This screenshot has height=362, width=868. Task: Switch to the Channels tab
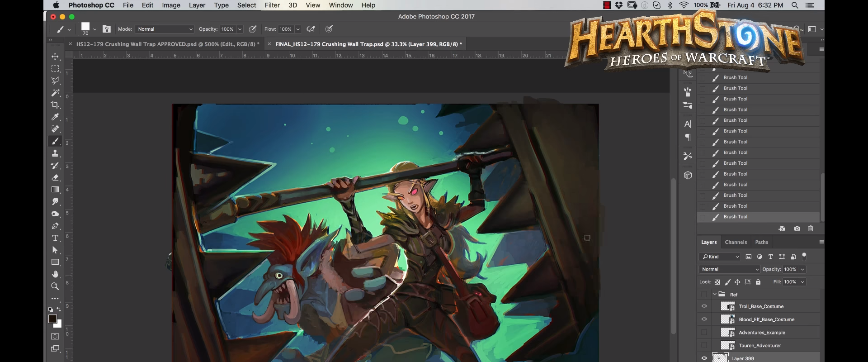pyautogui.click(x=736, y=242)
